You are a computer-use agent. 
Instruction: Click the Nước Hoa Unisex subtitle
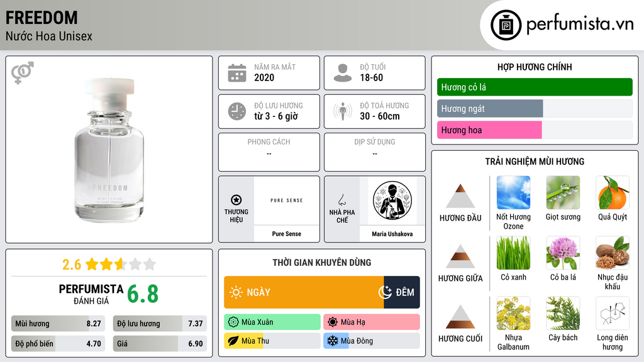(x=49, y=36)
